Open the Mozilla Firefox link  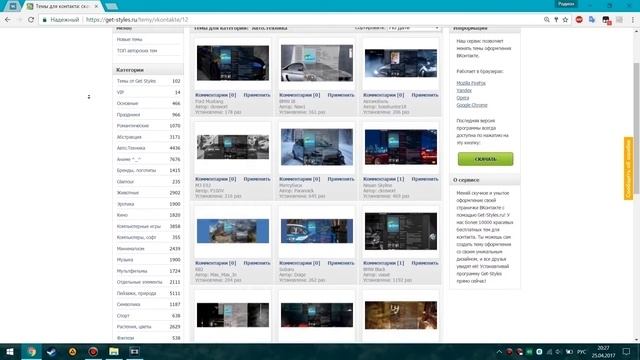471,83
